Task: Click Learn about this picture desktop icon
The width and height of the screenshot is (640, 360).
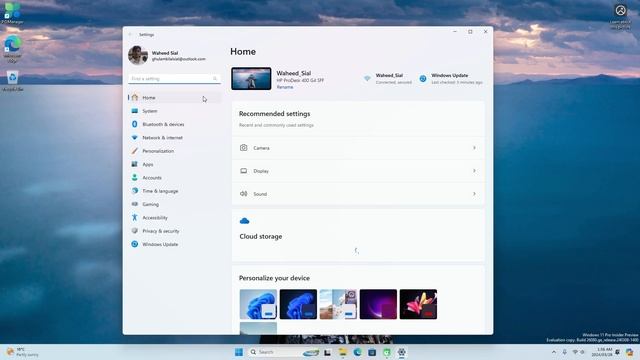Action: (620, 16)
